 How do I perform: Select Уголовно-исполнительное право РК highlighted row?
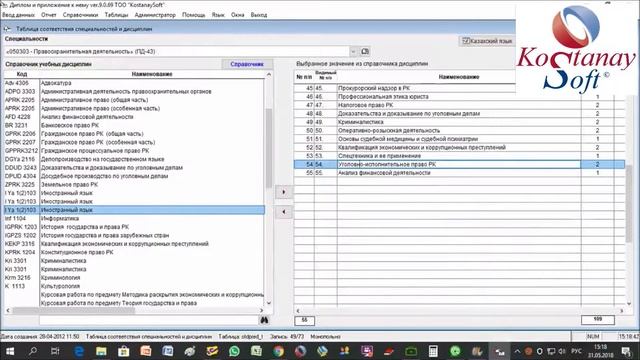click(459, 164)
